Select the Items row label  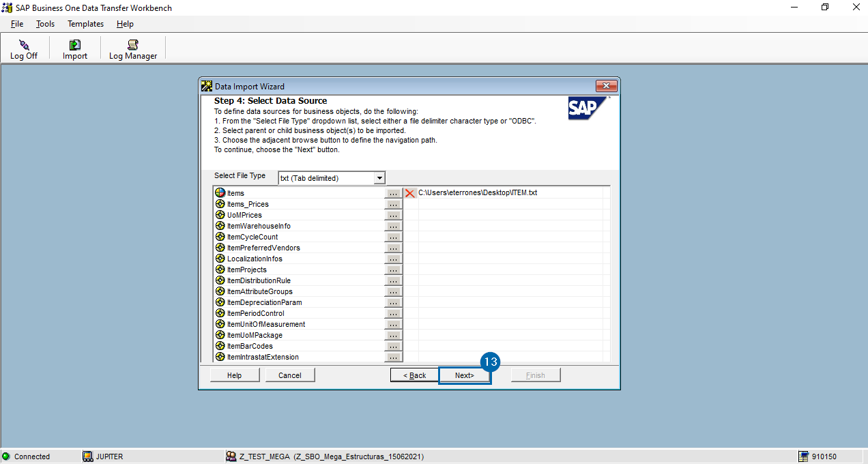235,193
